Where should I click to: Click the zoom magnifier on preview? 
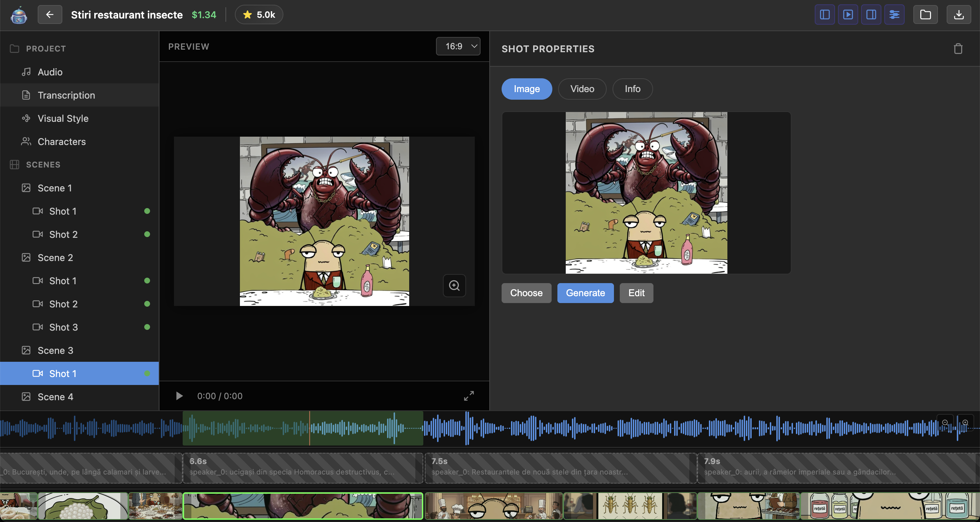click(x=454, y=285)
